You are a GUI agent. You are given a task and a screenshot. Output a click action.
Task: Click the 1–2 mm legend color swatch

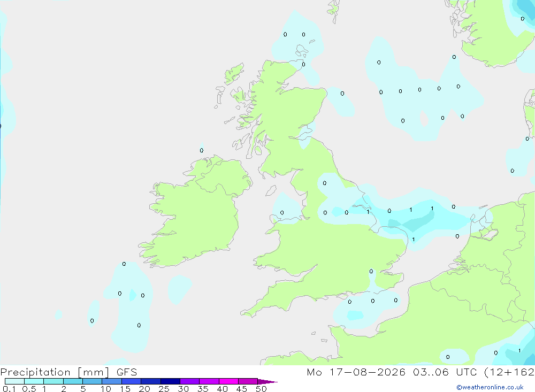click(53, 381)
